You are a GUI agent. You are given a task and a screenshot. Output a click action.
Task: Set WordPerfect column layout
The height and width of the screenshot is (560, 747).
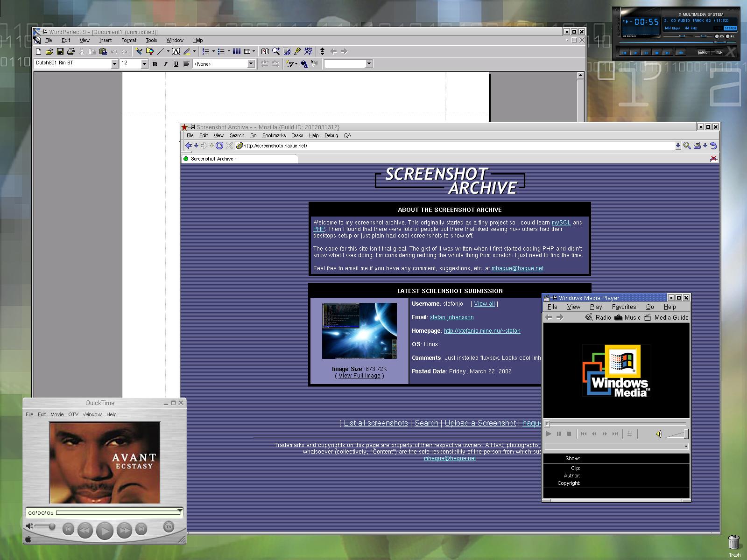[237, 51]
